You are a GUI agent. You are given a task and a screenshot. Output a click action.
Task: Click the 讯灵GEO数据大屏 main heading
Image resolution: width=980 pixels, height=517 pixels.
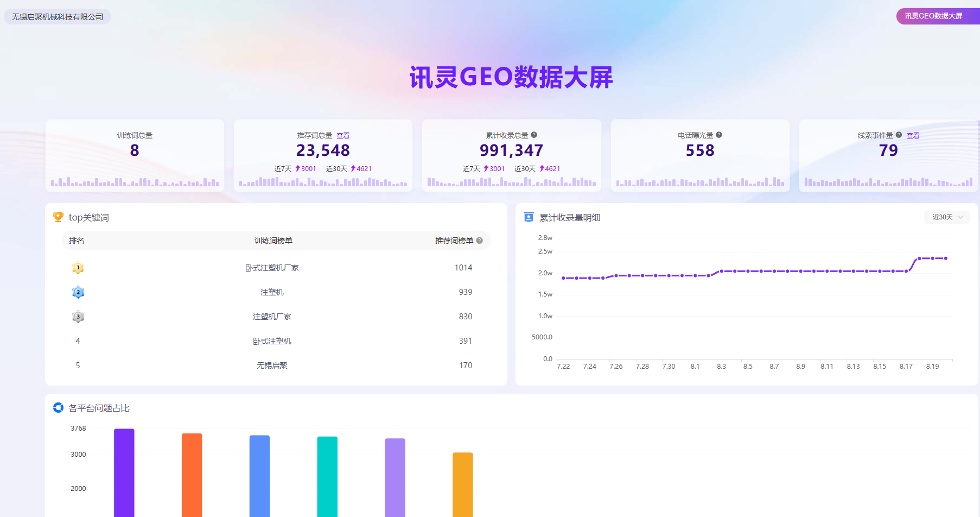pyautogui.click(x=511, y=77)
